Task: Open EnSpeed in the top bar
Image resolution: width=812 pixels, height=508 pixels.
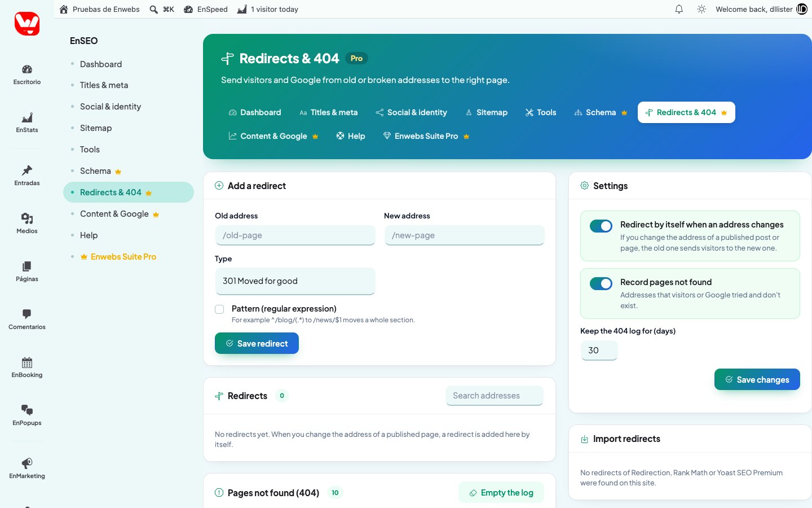Action: pos(206,9)
